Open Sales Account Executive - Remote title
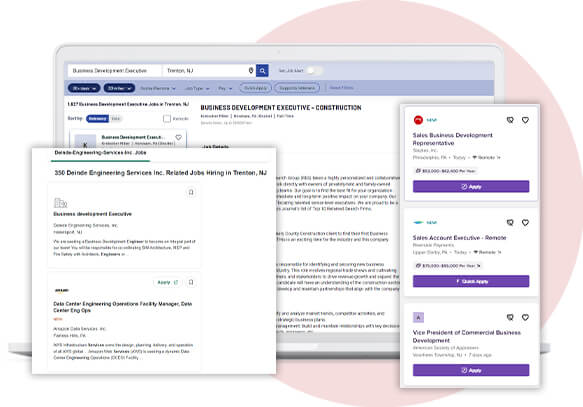Screen dimensions: 583x407 [x=459, y=238]
